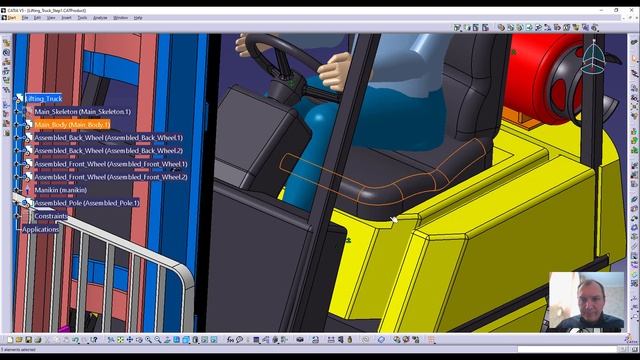Click the What's This help icon
The image size is (640, 360).
[x=94, y=340]
